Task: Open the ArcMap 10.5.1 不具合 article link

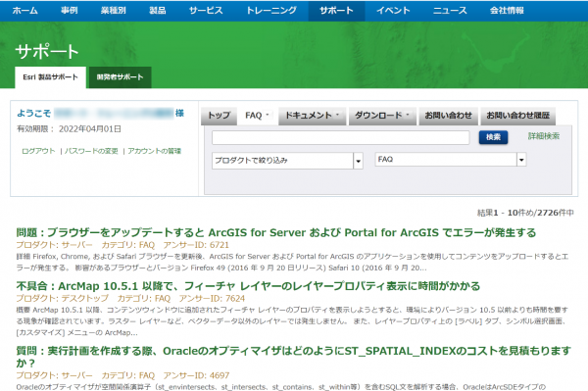Action: coord(248,286)
